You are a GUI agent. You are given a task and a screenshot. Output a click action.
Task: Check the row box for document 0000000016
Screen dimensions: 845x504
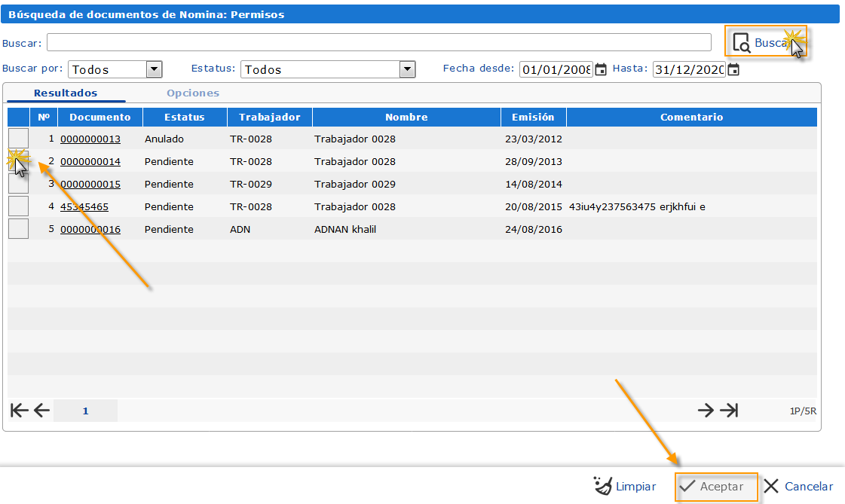point(18,229)
